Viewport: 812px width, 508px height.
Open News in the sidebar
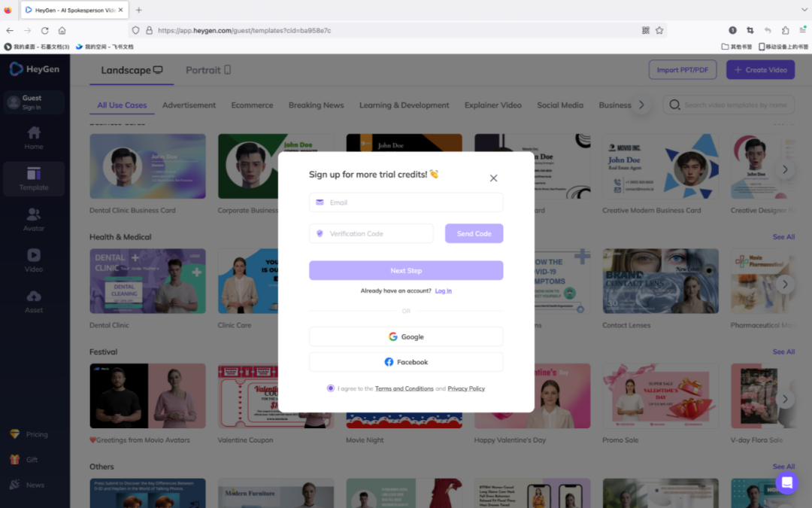click(27, 485)
